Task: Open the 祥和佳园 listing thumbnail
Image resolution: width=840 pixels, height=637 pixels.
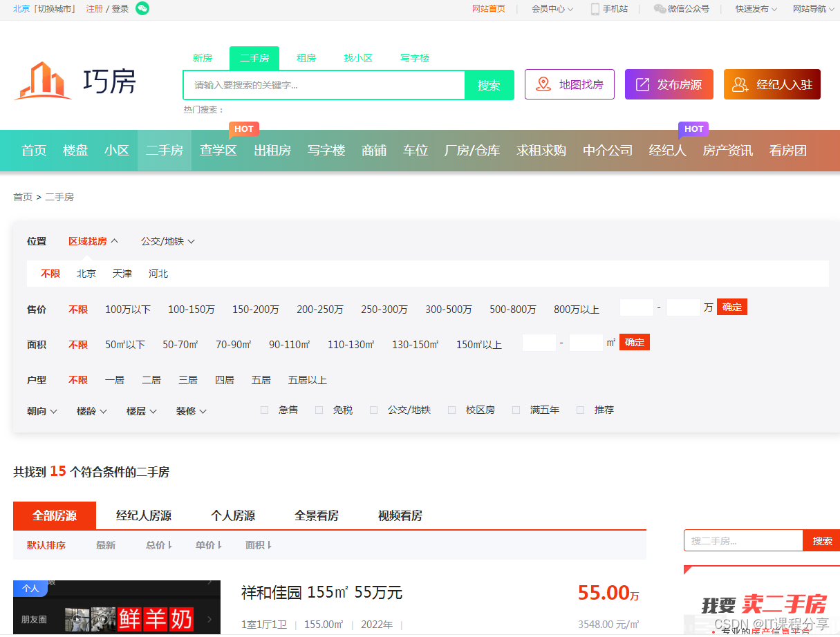Action: tap(117, 607)
